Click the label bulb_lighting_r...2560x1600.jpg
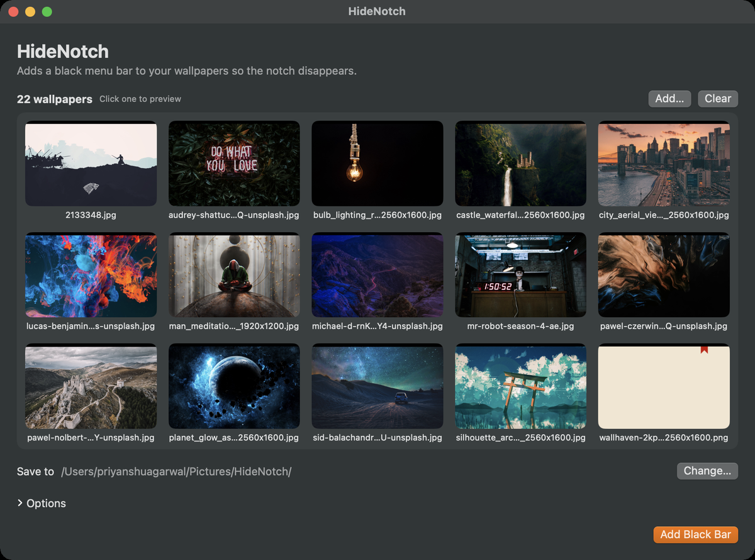The width and height of the screenshot is (755, 560). (377, 215)
